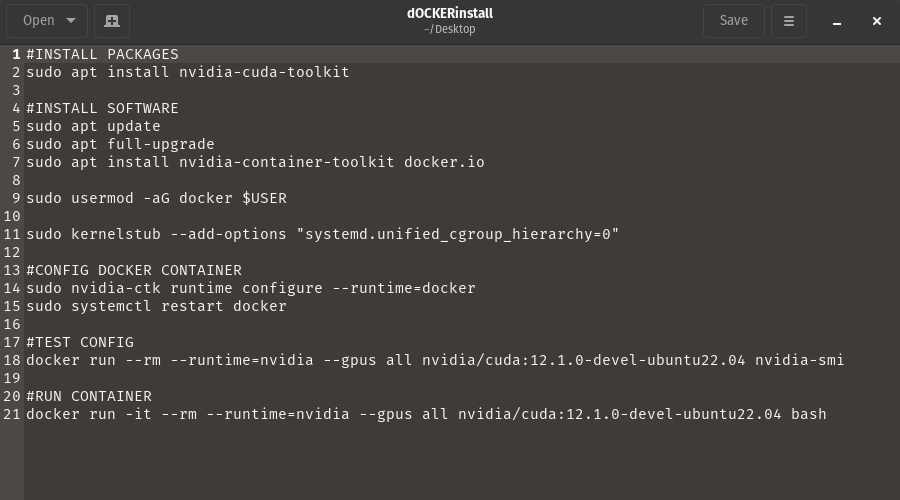The height and width of the screenshot is (500, 900).
Task: Click the new document icon
Action: pyautogui.click(x=112, y=20)
